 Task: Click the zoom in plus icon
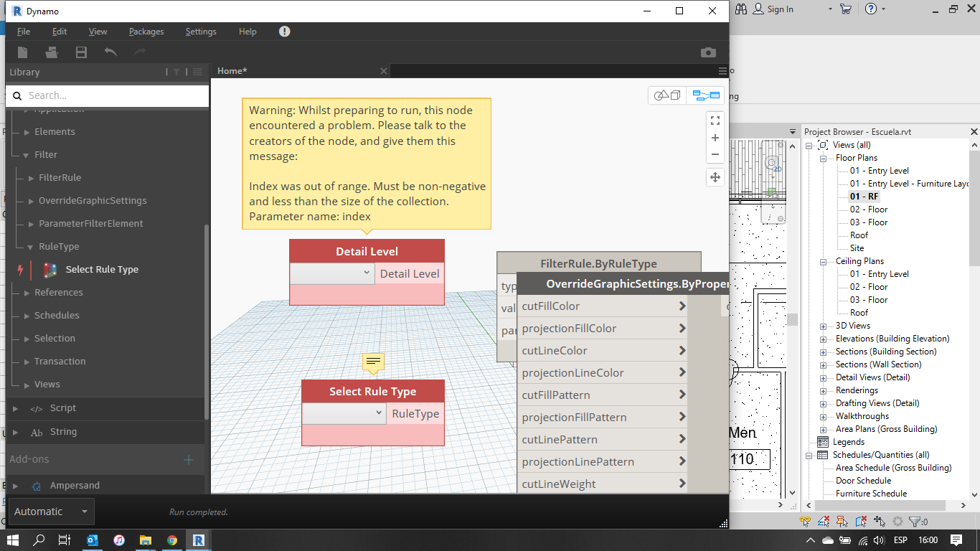(x=715, y=137)
